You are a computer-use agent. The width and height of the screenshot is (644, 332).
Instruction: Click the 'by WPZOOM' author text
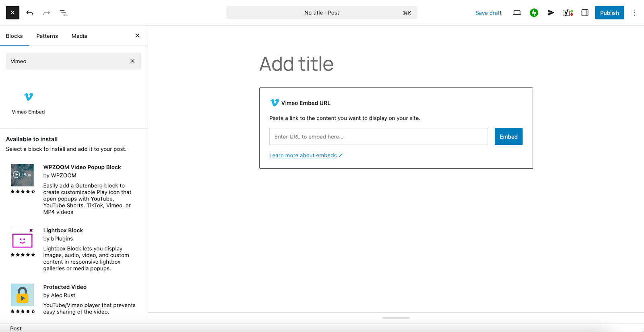[x=60, y=175]
